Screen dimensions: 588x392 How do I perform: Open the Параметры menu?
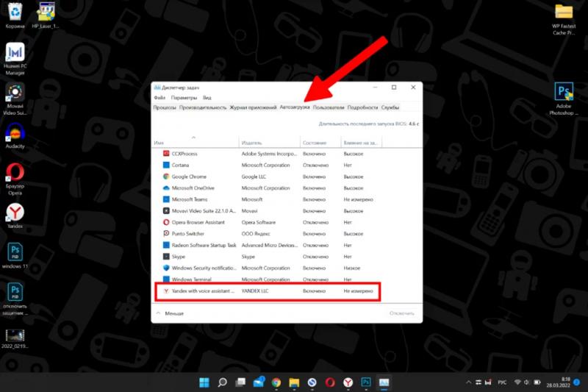(x=184, y=98)
